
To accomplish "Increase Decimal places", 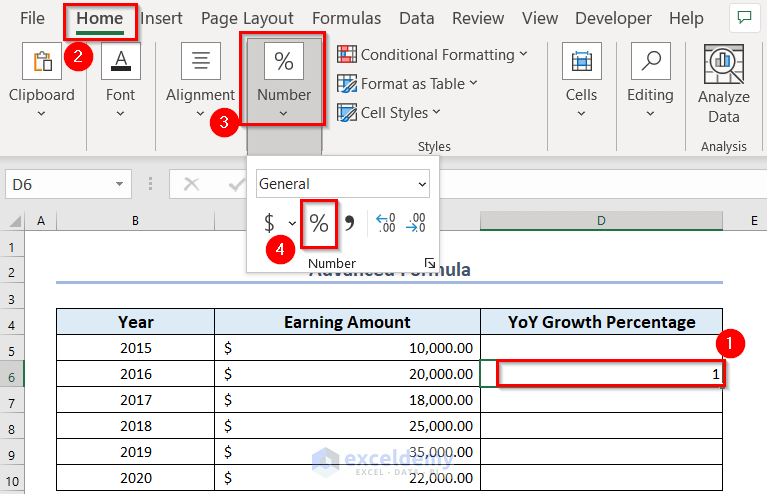I will [x=386, y=223].
